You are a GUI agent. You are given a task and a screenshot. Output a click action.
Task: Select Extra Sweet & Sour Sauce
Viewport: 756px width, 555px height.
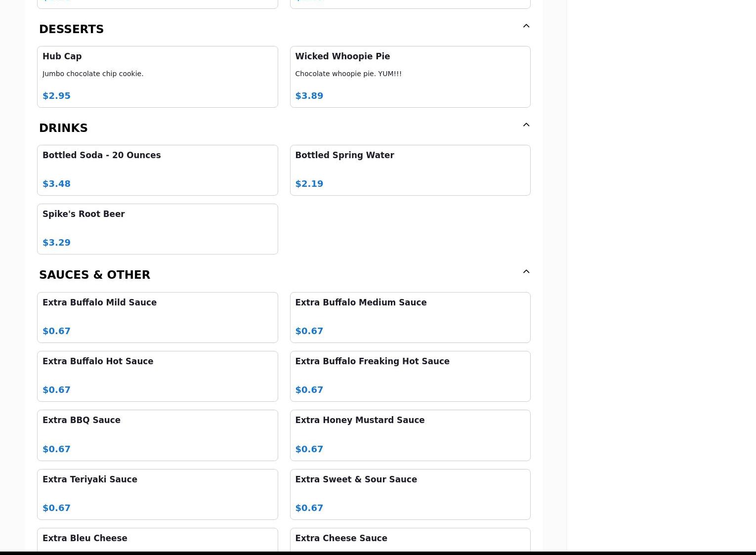coord(410,494)
